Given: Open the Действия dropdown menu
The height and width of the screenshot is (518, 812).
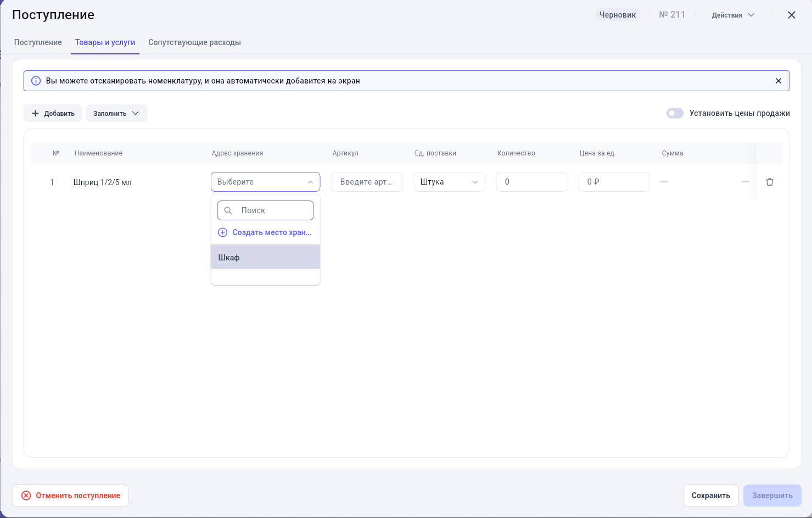Looking at the screenshot, I should pyautogui.click(x=733, y=15).
